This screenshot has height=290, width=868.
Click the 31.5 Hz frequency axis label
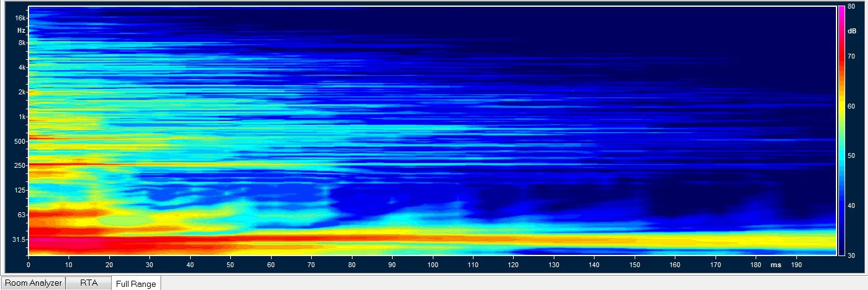[19, 239]
